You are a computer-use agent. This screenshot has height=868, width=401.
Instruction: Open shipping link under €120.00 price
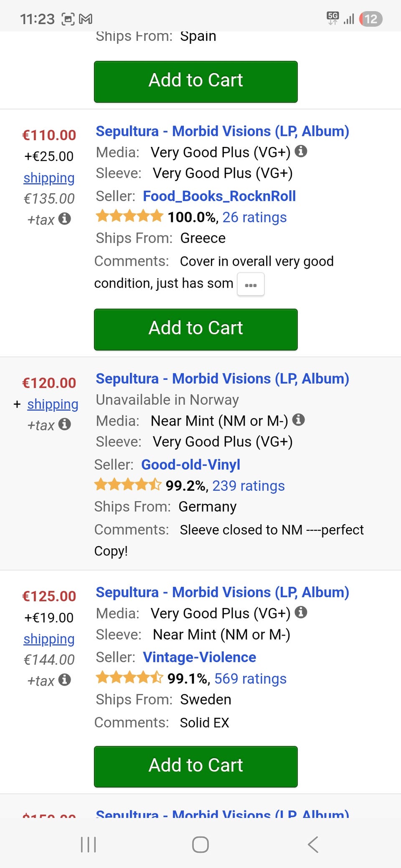click(x=53, y=404)
